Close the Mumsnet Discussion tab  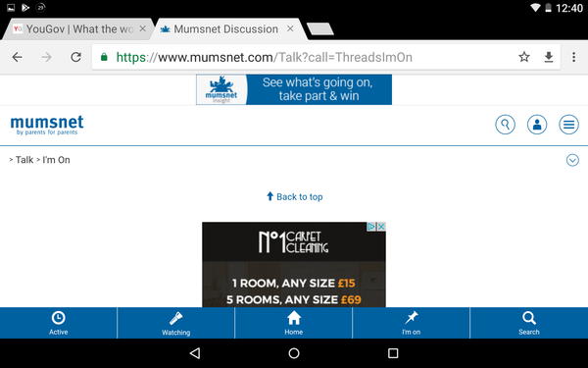[x=290, y=28]
